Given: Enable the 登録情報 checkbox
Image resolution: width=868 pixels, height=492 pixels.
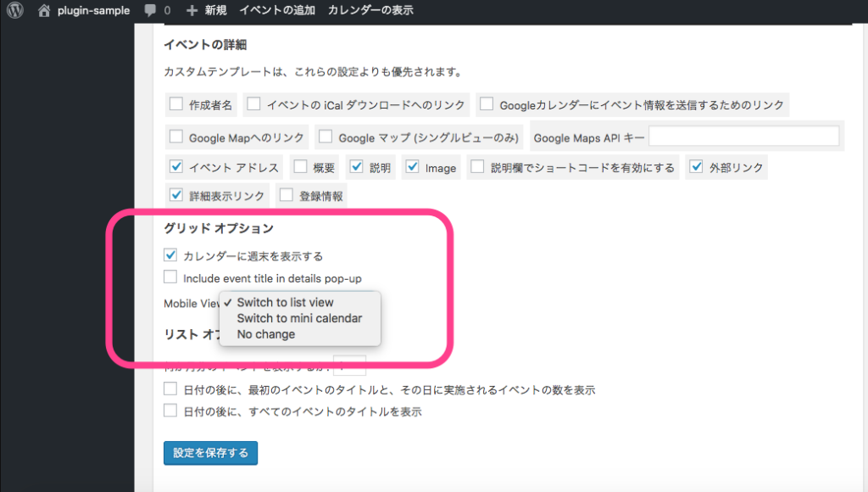Looking at the screenshot, I should [x=286, y=195].
